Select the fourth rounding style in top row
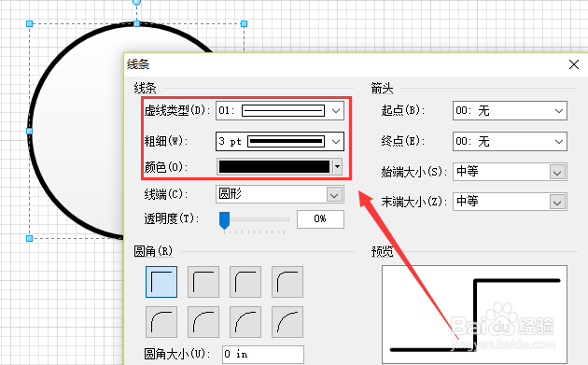588x365 pixels. click(287, 282)
